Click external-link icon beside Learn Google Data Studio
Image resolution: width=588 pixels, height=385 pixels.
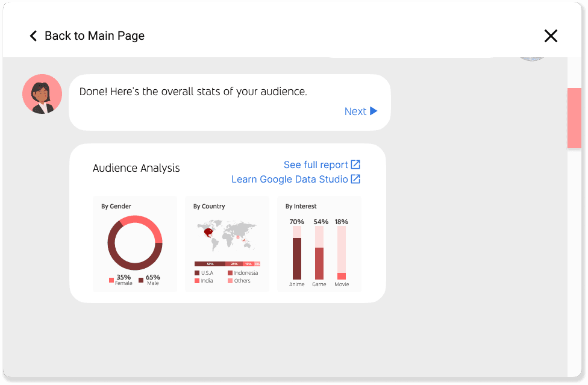[x=355, y=179]
